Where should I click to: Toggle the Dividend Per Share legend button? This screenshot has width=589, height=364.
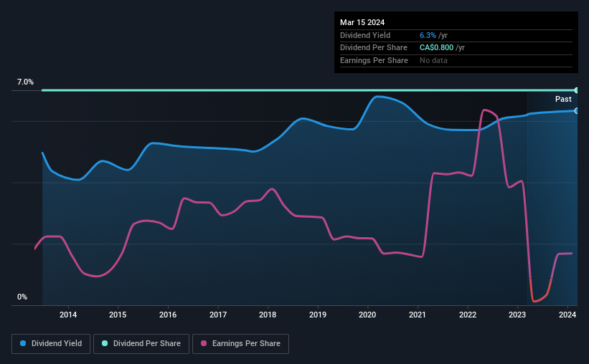click(x=141, y=344)
